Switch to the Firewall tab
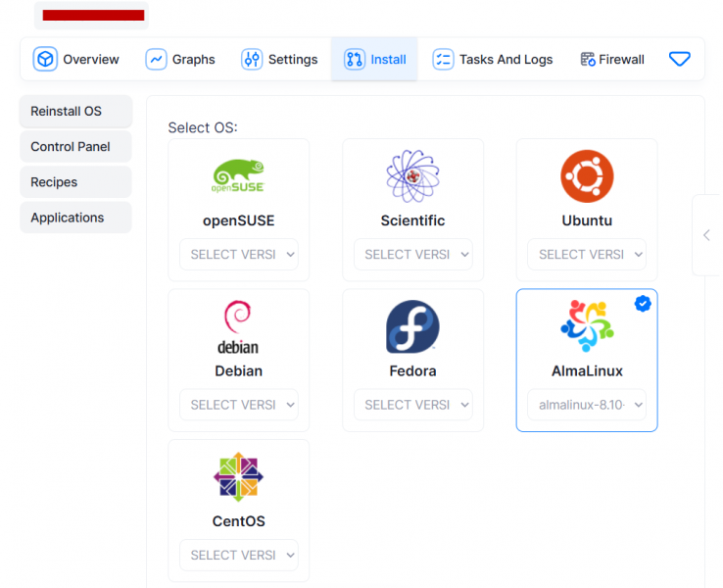Image resolution: width=723 pixels, height=588 pixels. coord(612,59)
